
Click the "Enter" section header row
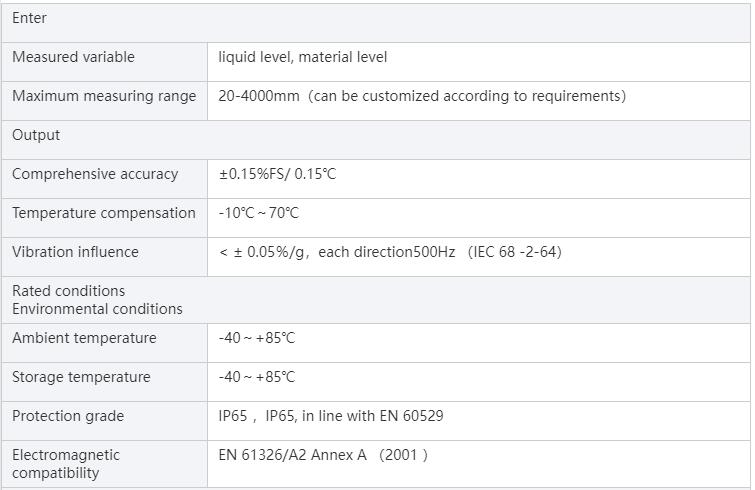[30, 18]
